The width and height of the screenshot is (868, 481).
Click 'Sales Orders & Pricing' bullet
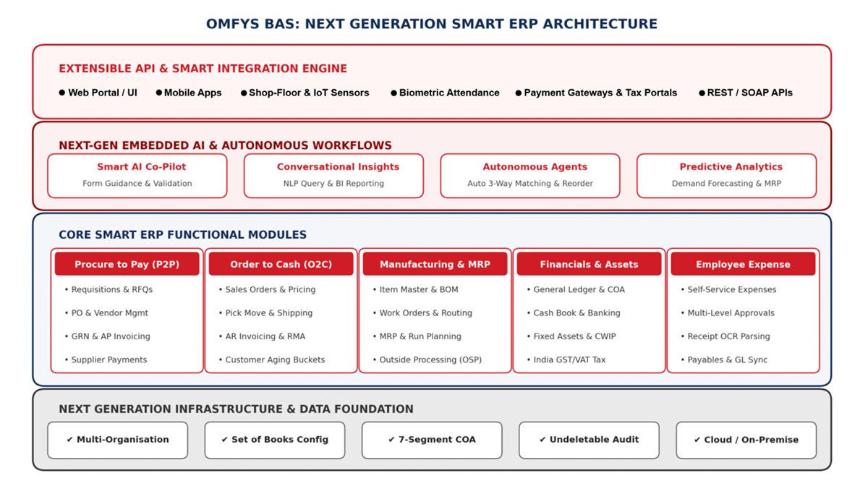(267, 289)
